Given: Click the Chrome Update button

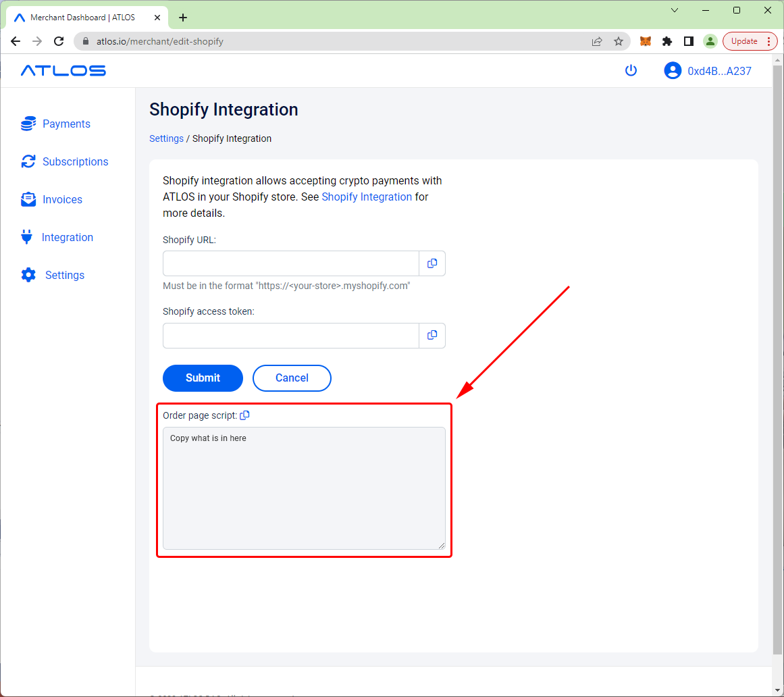Looking at the screenshot, I should click(x=750, y=41).
